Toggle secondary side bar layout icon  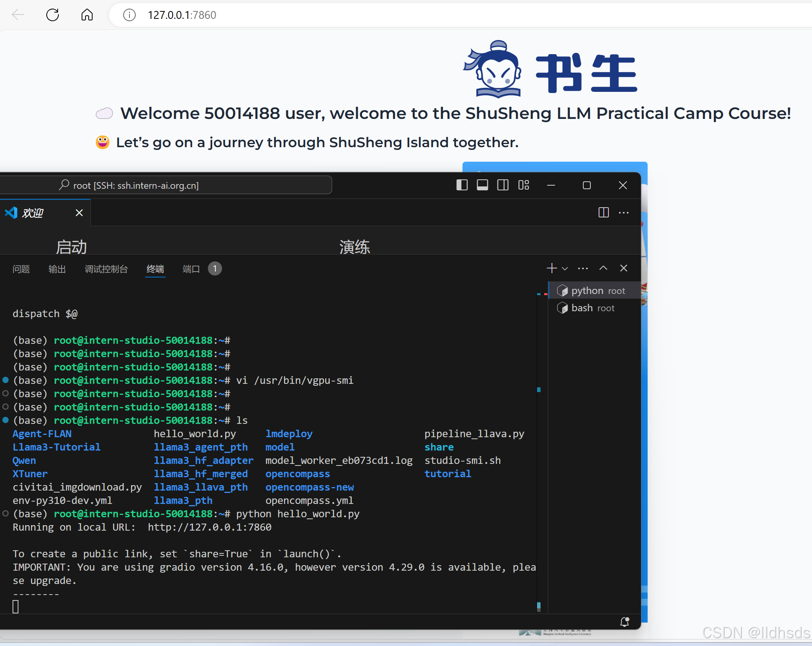pyautogui.click(x=503, y=185)
